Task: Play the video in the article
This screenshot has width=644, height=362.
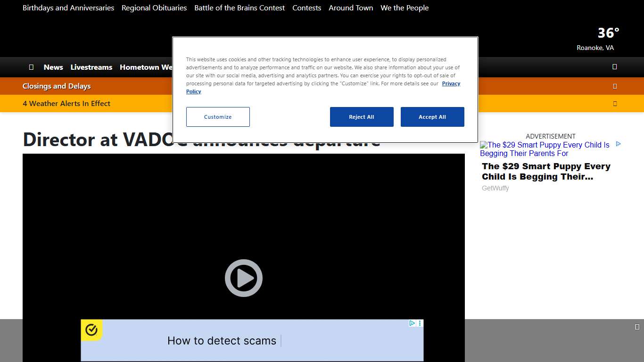Action: [x=243, y=278]
